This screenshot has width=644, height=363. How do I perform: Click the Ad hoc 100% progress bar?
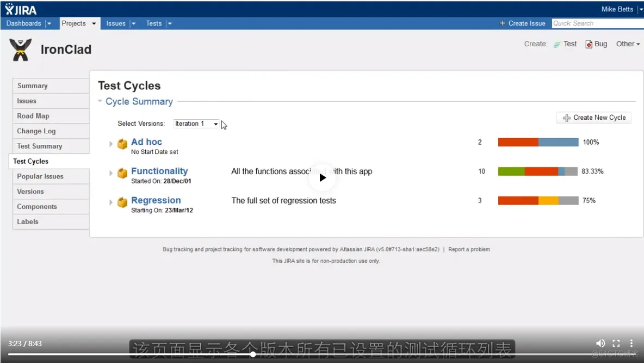538,142
